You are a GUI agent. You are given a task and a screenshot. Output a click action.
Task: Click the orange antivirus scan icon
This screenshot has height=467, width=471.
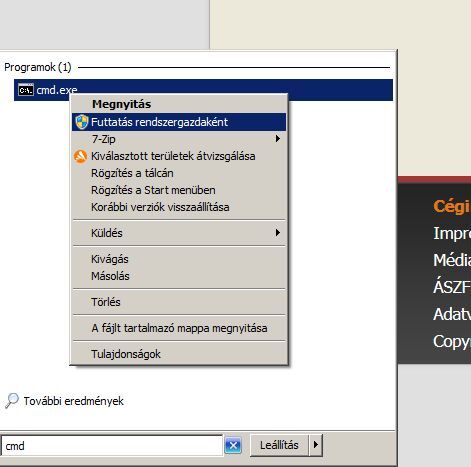[80, 156]
